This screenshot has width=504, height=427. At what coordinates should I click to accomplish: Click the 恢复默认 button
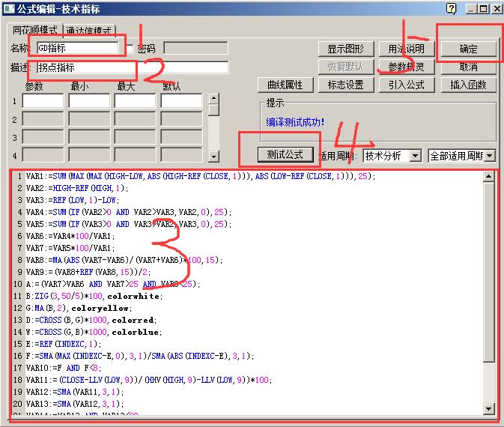346,67
